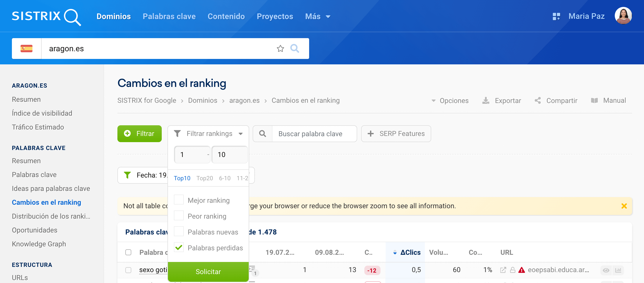Click the green Filtrar button
Viewport: 644px width, 283px height.
pos(139,134)
